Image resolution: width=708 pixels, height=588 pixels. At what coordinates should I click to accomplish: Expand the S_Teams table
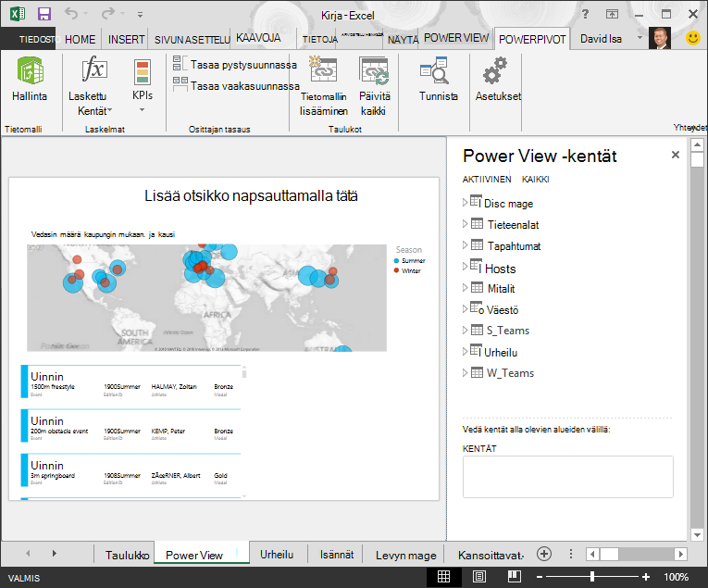tap(466, 331)
